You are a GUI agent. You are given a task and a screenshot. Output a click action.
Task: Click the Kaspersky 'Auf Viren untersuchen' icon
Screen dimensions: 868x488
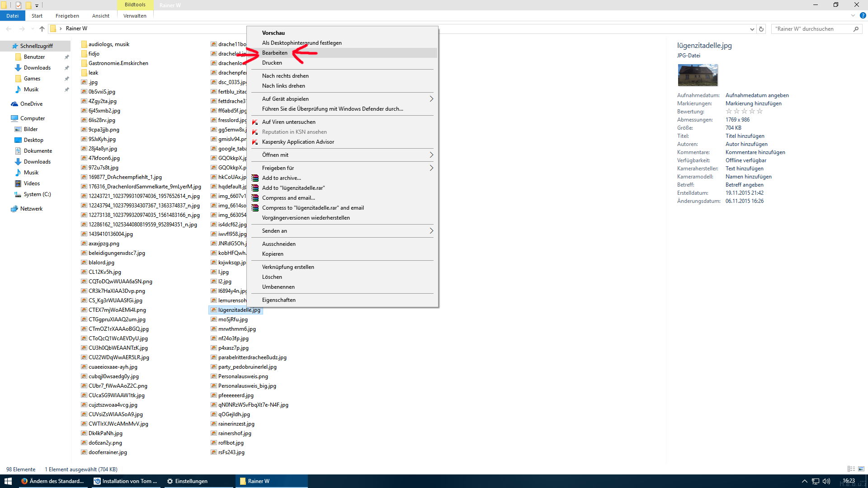[255, 122]
